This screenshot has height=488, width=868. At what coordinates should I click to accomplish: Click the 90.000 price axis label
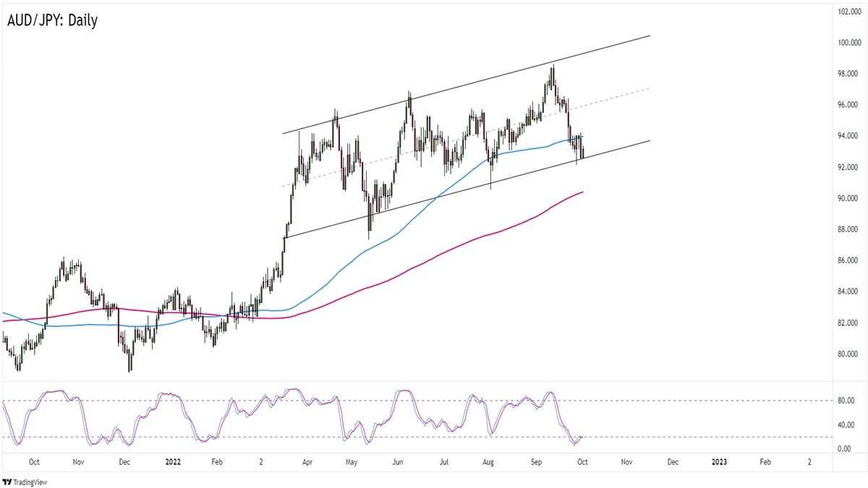click(847, 198)
